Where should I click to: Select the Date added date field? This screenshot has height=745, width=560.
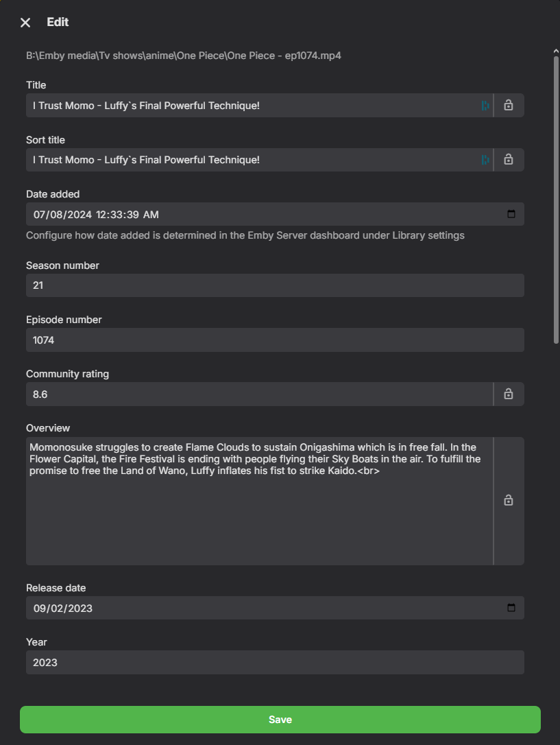coord(275,214)
